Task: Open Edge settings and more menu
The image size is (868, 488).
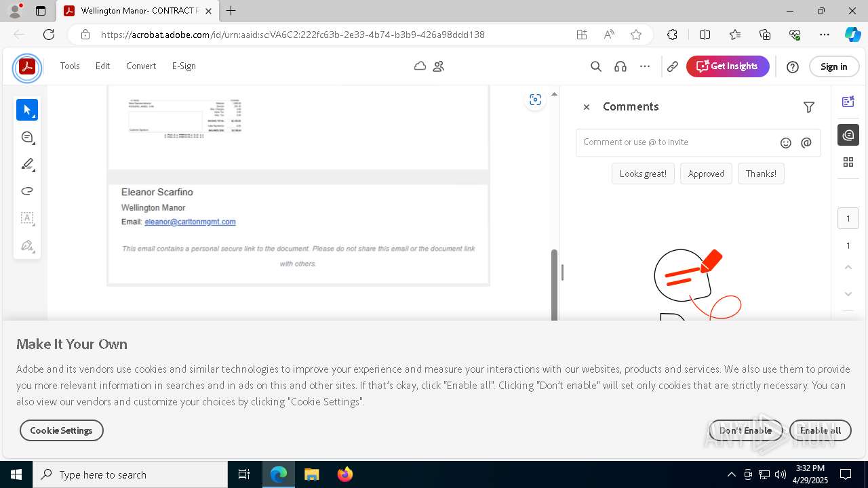Action: pos(825,35)
